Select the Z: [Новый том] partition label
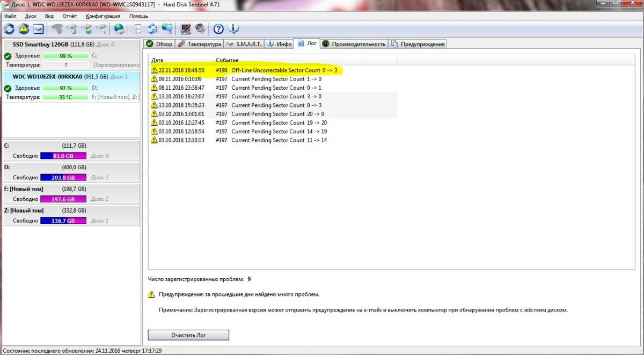The height and width of the screenshot is (355, 644). coord(24,211)
